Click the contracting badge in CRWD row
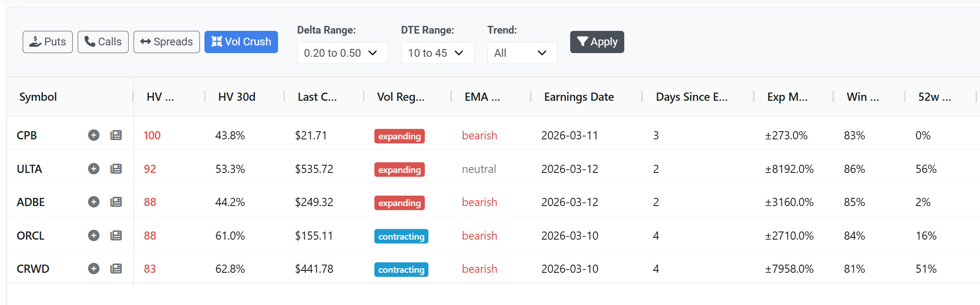980x305 pixels. point(401,270)
